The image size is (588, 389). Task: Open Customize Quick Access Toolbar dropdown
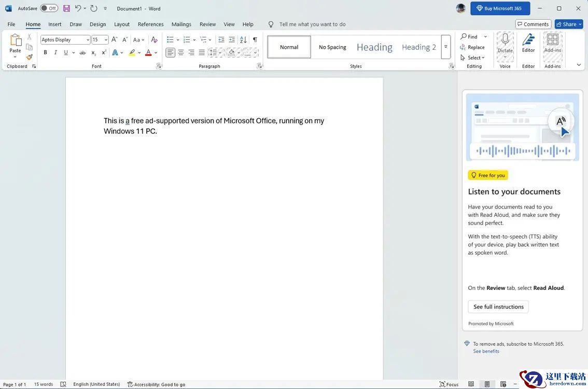tap(105, 8)
